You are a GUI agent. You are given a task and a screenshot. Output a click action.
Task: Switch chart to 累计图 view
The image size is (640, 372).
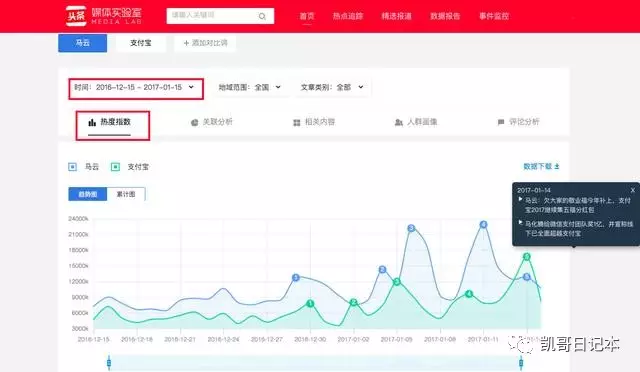coord(126,194)
